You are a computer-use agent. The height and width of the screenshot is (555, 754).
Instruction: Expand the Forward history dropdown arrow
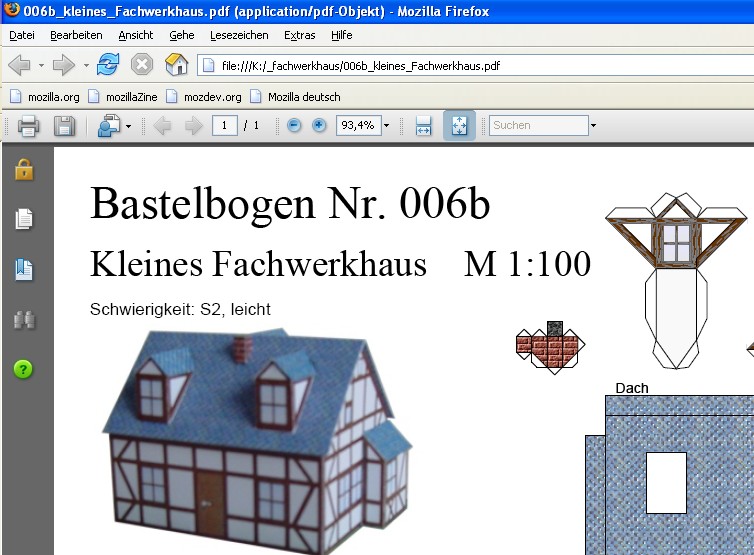tap(86, 65)
